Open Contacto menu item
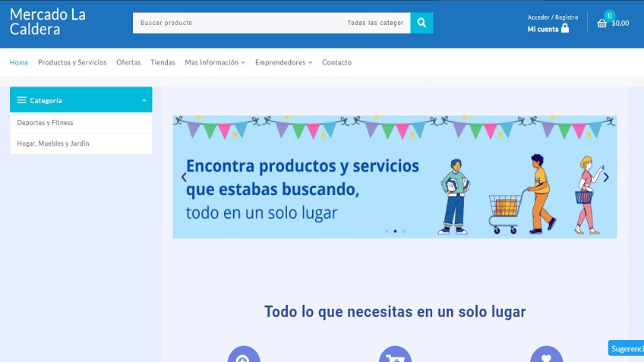This screenshot has width=644, height=362. click(336, 62)
